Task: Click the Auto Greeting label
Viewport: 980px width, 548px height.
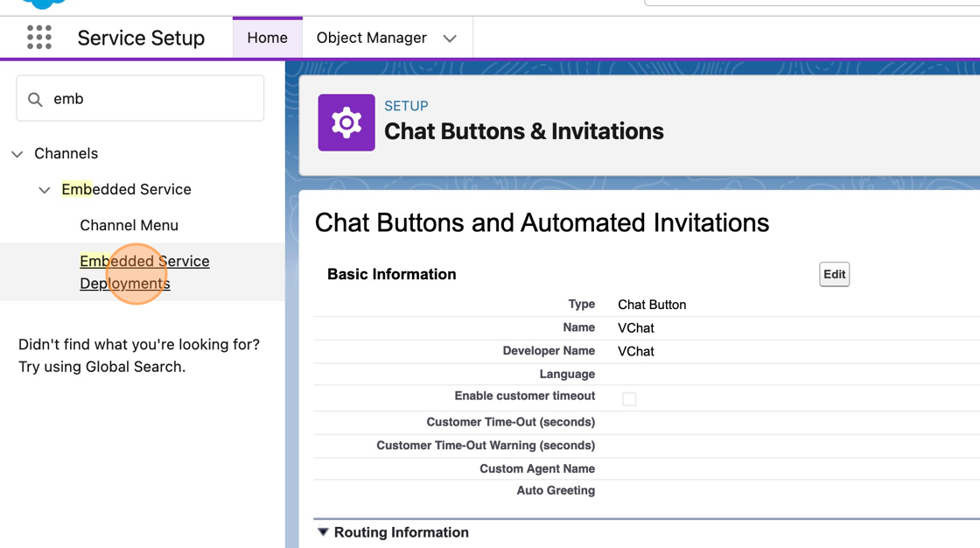Action: 556,490
